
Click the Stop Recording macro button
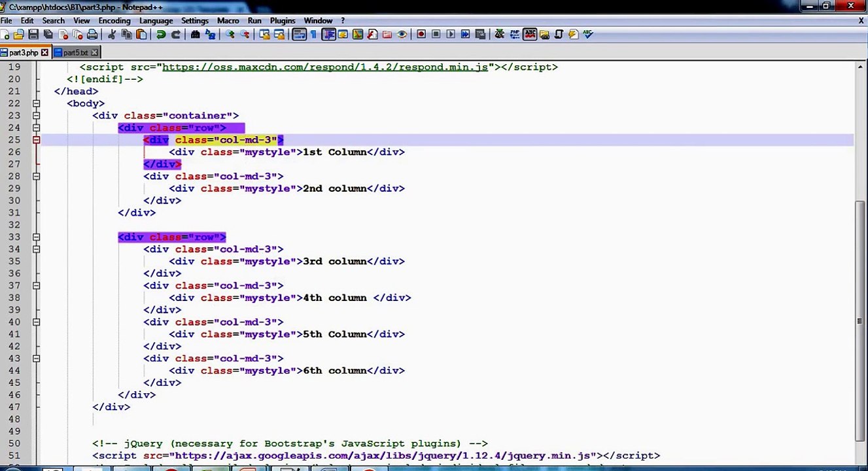pyautogui.click(x=436, y=34)
